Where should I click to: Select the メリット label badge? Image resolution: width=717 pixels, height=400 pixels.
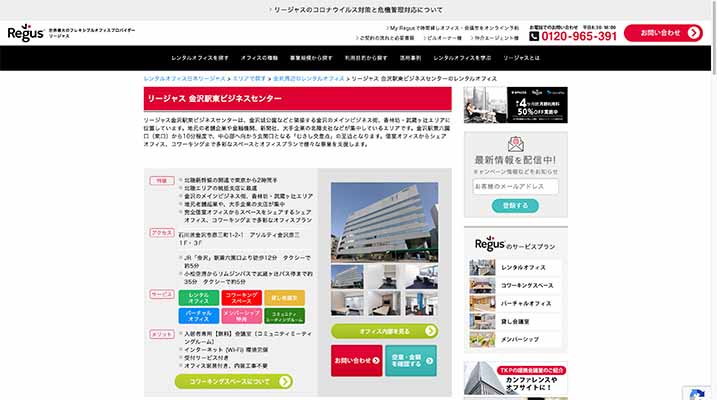162,334
